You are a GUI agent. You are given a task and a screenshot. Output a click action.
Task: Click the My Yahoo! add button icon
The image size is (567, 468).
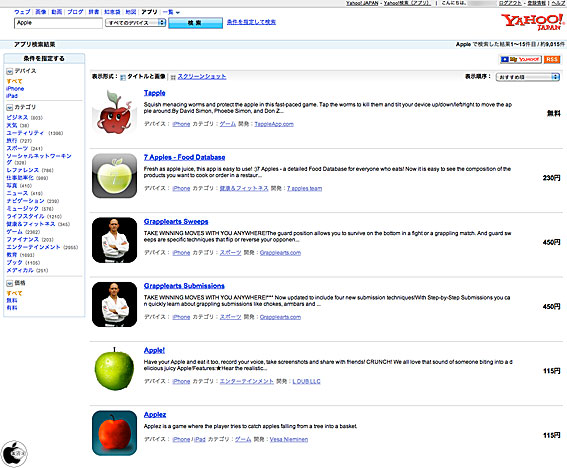click(x=521, y=59)
